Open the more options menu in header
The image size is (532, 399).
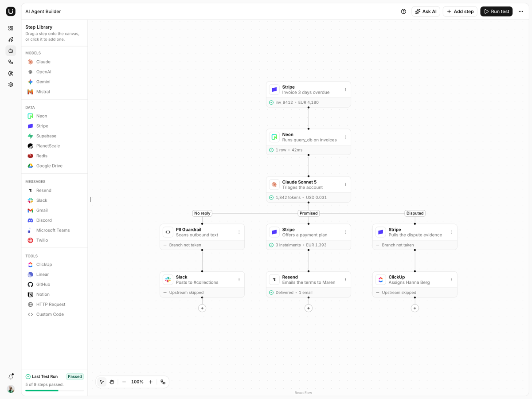(521, 12)
